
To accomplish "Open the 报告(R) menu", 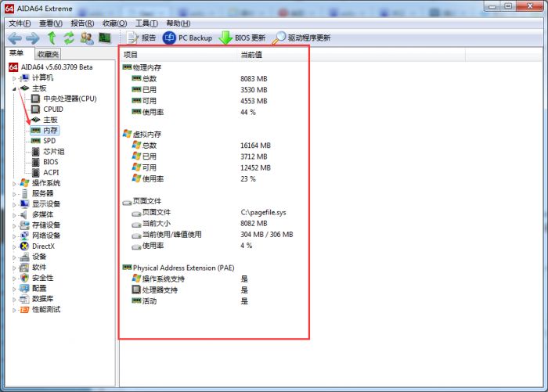I will pyautogui.click(x=82, y=23).
